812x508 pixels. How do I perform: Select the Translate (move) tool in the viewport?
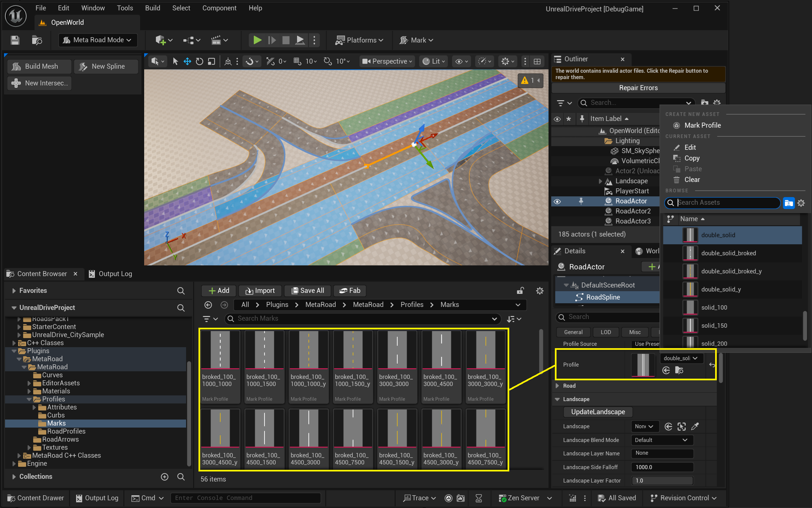point(187,61)
